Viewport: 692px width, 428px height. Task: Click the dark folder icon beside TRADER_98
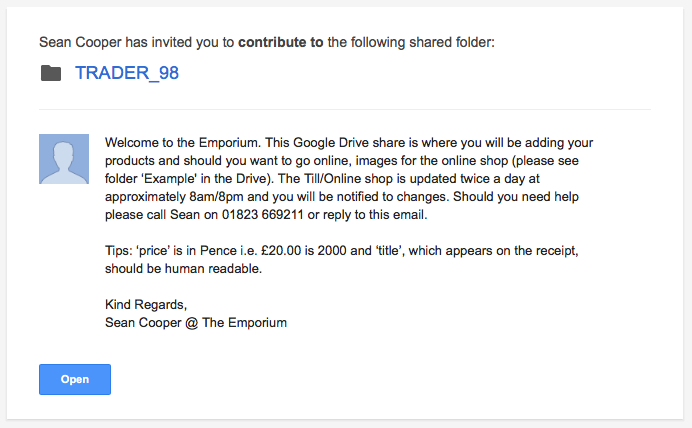[51, 73]
